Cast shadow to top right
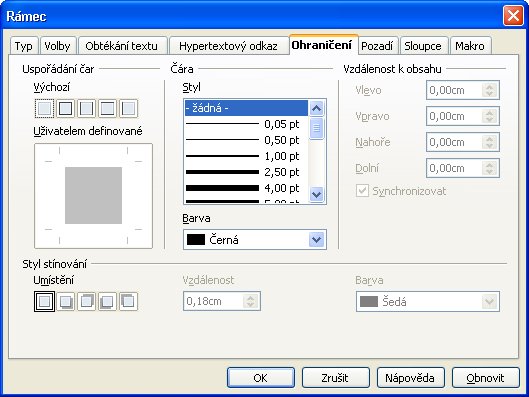The width and height of the screenshot is (529, 397). click(86, 301)
